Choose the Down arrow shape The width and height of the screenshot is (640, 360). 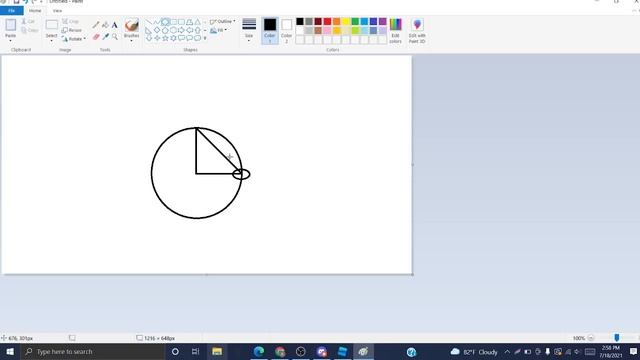149,38
